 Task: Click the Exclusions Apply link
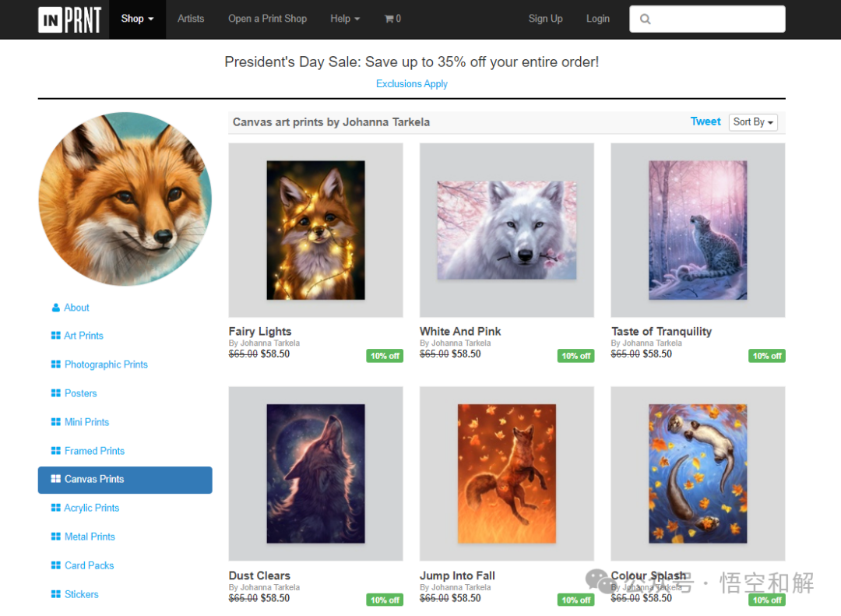[412, 83]
